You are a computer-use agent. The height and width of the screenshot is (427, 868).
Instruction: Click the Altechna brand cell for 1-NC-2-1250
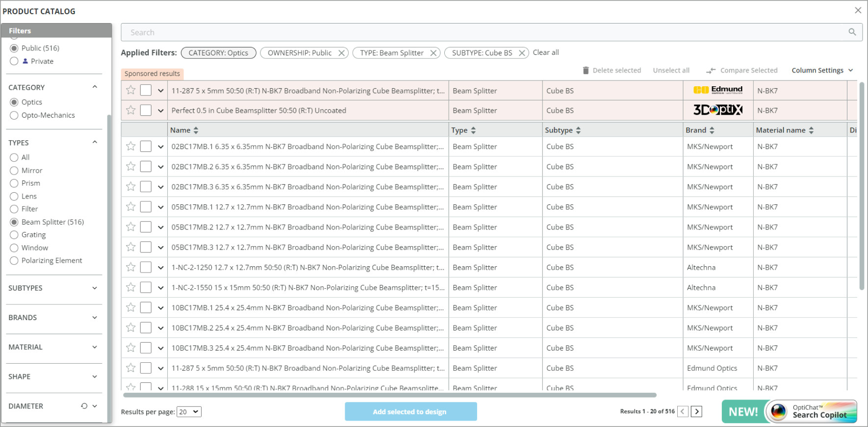coord(701,267)
